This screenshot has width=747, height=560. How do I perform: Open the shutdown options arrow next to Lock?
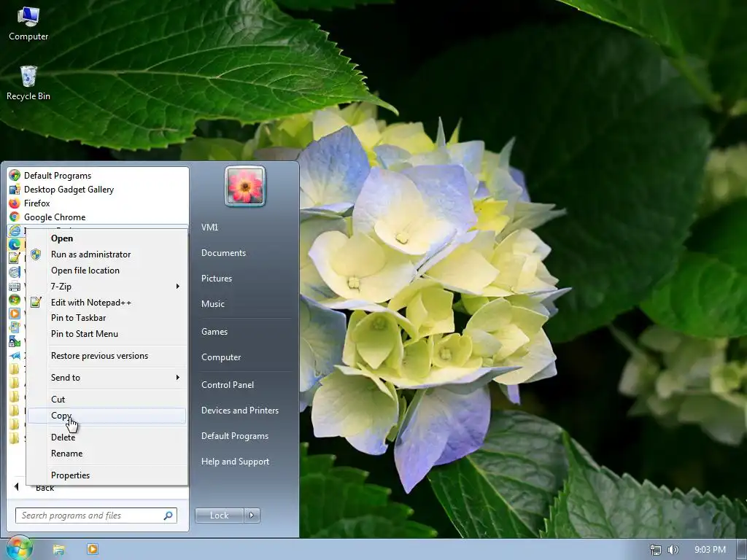[x=252, y=516]
